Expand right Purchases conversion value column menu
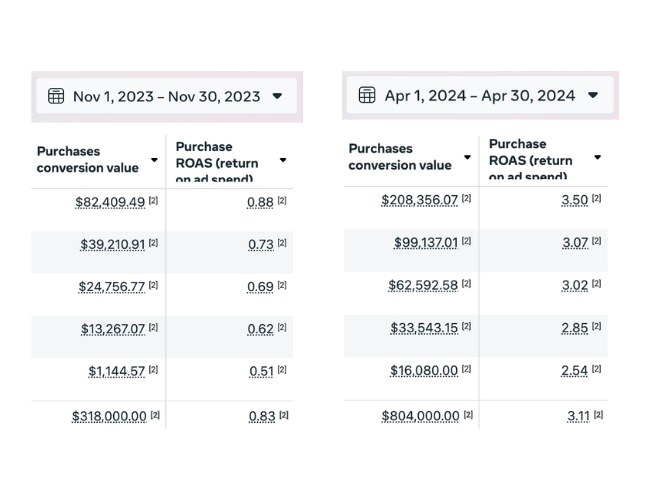650x500 pixels. pyautogui.click(x=467, y=158)
